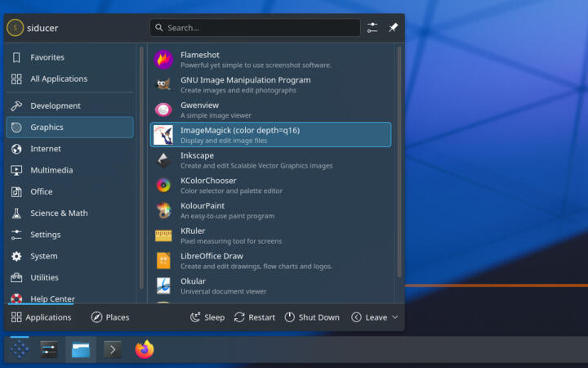The image size is (588, 368).
Task: Click the Inkscape description text
Action: point(256,165)
